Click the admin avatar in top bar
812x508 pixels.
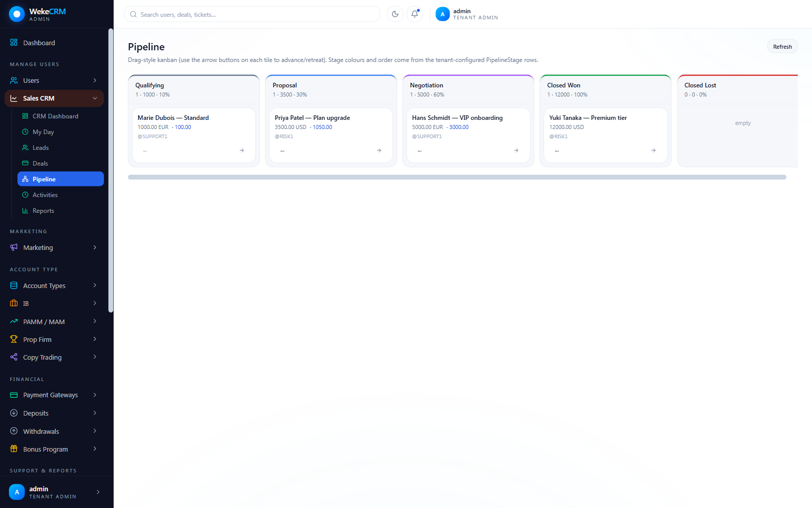(443, 14)
